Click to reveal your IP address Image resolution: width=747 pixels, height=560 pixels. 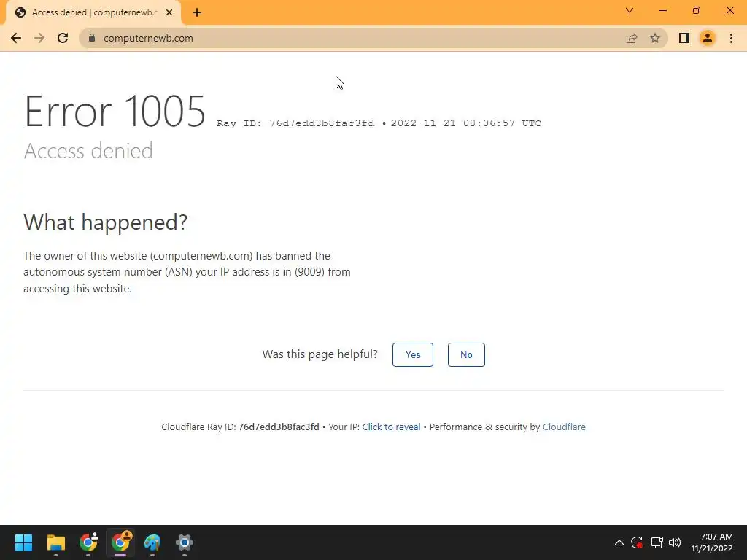click(391, 427)
